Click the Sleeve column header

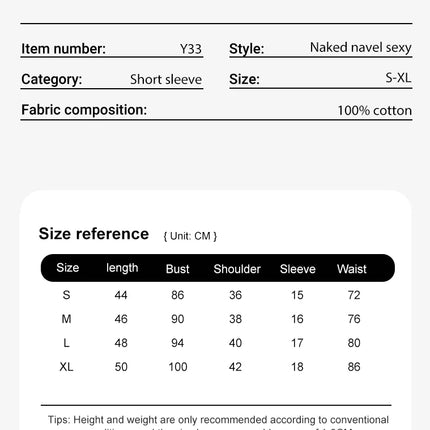(297, 269)
